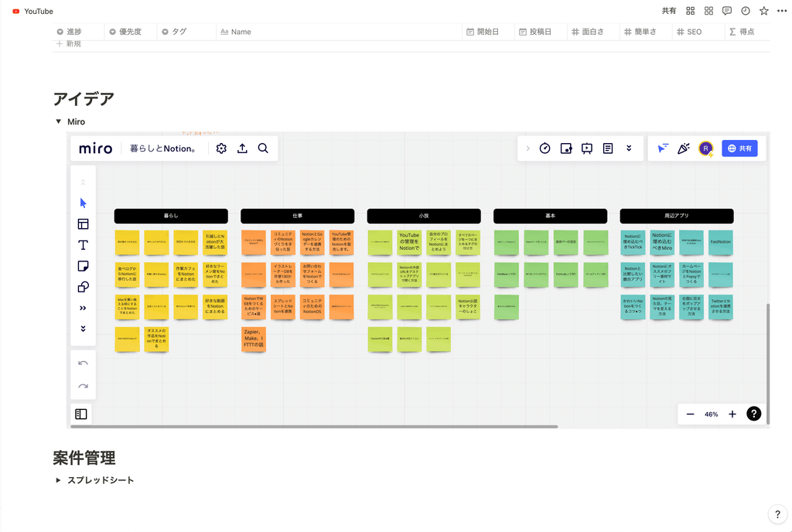Open Miro presentation mode icon

point(587,148)
